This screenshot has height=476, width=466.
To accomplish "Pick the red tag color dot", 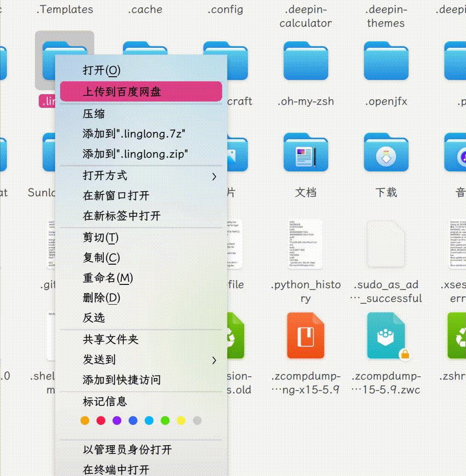I will tap(101, 420).
